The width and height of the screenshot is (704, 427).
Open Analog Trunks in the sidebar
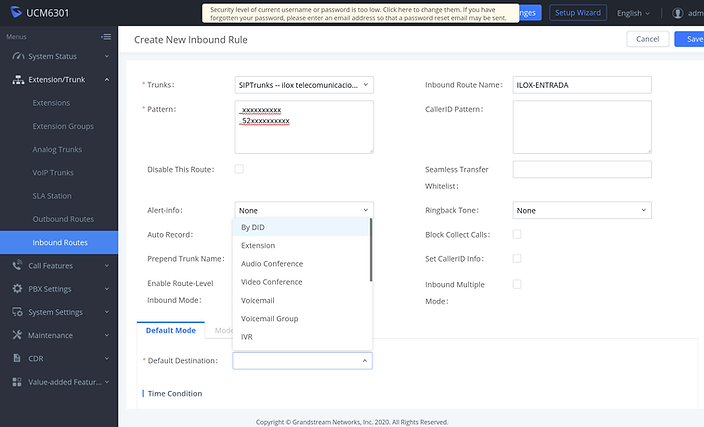pos(57,149)
